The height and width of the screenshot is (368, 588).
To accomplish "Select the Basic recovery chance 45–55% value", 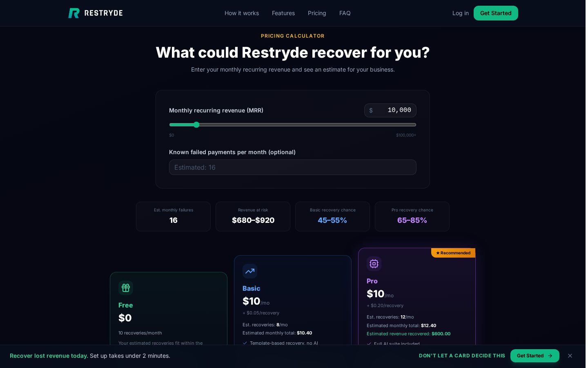I will tap(332, 220).
